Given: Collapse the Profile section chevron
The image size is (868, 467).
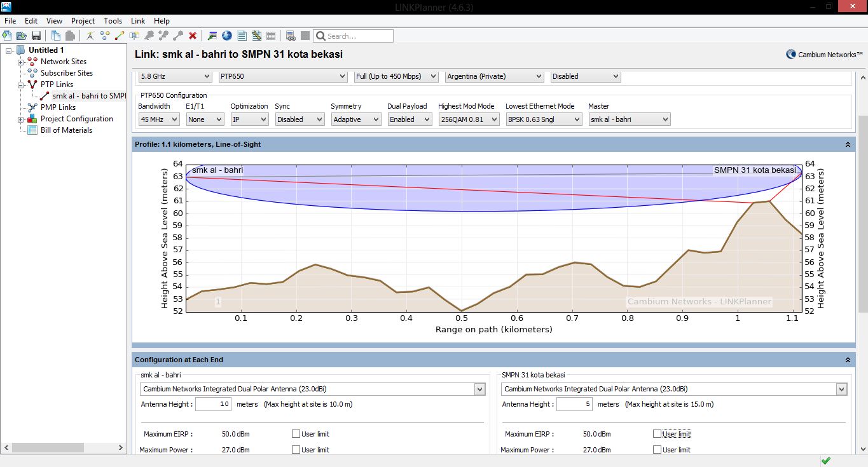Looking at the screenshot, I should tap(848, 145).
